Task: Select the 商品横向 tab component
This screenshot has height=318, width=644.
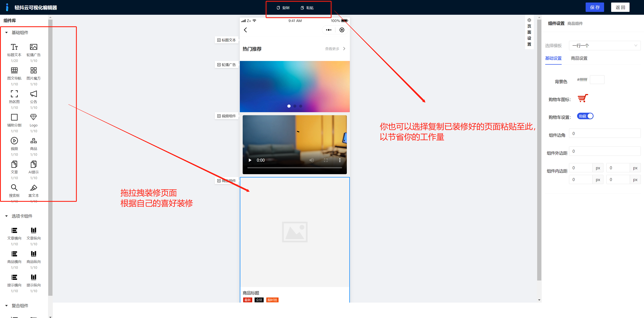Action: tap(14, 260)
